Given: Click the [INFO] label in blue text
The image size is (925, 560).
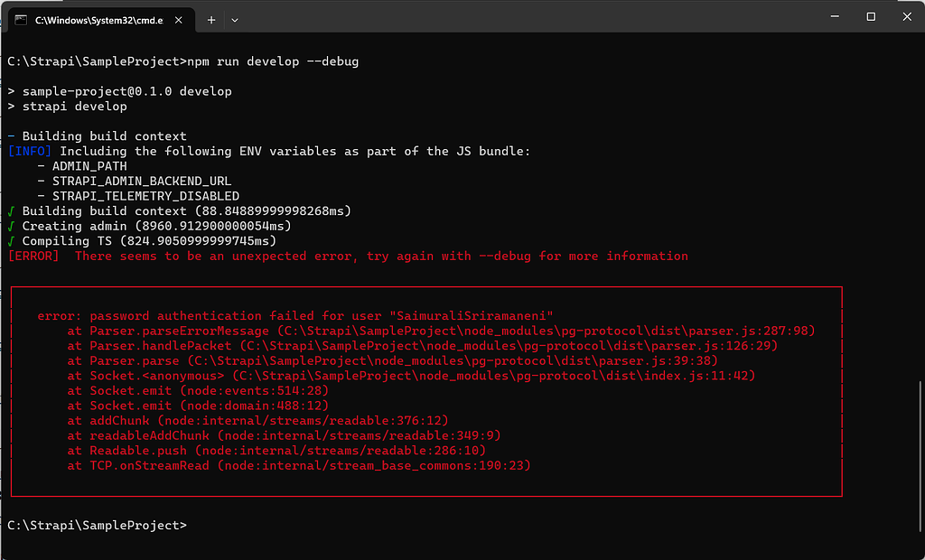Looking at the screenshot, I should pos(30,151).
